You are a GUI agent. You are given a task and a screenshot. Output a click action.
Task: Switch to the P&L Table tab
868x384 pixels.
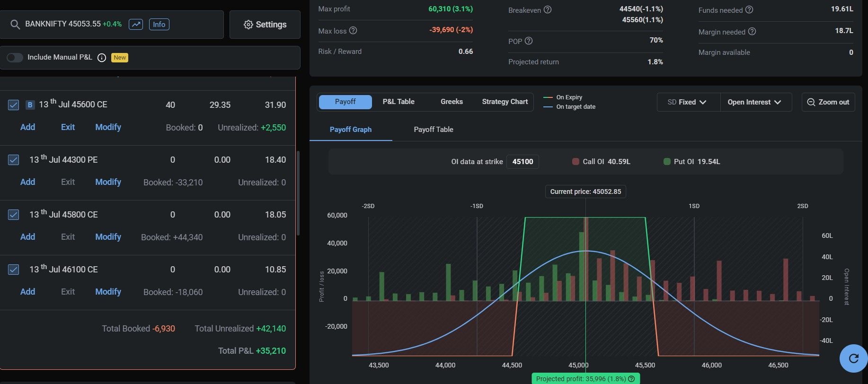[x=399, y=102]
